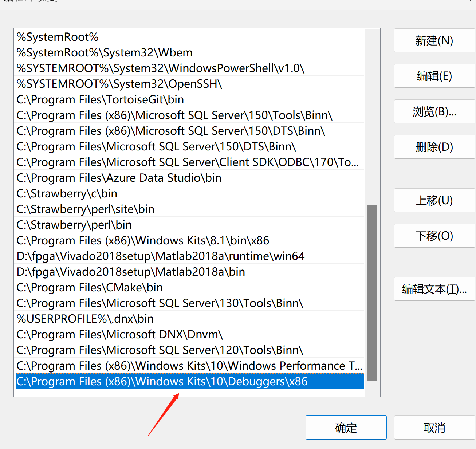Select the CMake\bin path entry

tap(190, 287)
